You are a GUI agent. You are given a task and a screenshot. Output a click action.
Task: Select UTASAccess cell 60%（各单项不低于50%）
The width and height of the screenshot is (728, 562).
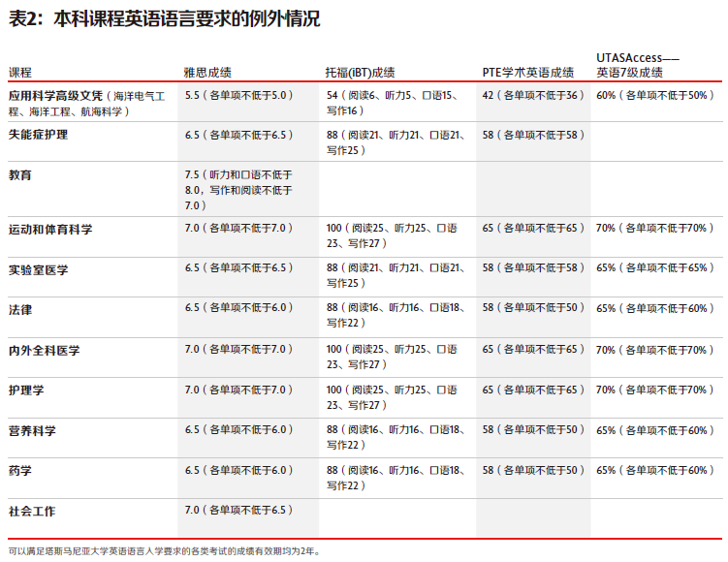click(654, 95)
